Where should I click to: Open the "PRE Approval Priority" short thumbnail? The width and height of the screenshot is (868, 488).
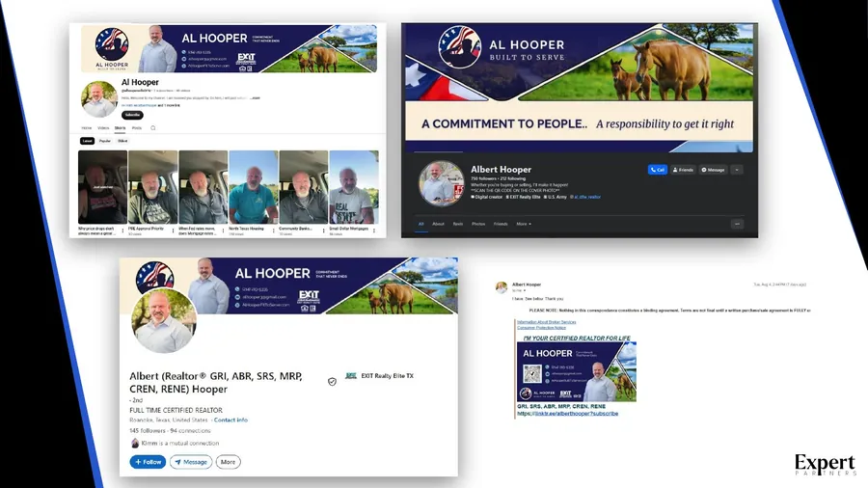click(x=152, y=187)
